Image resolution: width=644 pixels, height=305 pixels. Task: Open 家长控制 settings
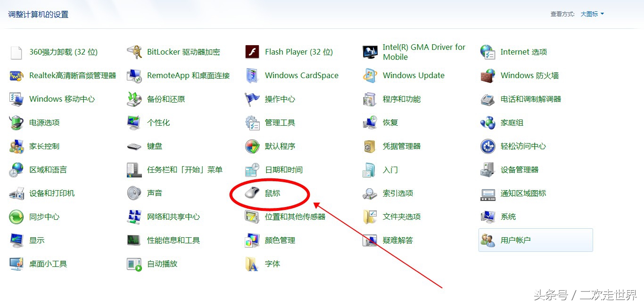(x=47, y=146)
